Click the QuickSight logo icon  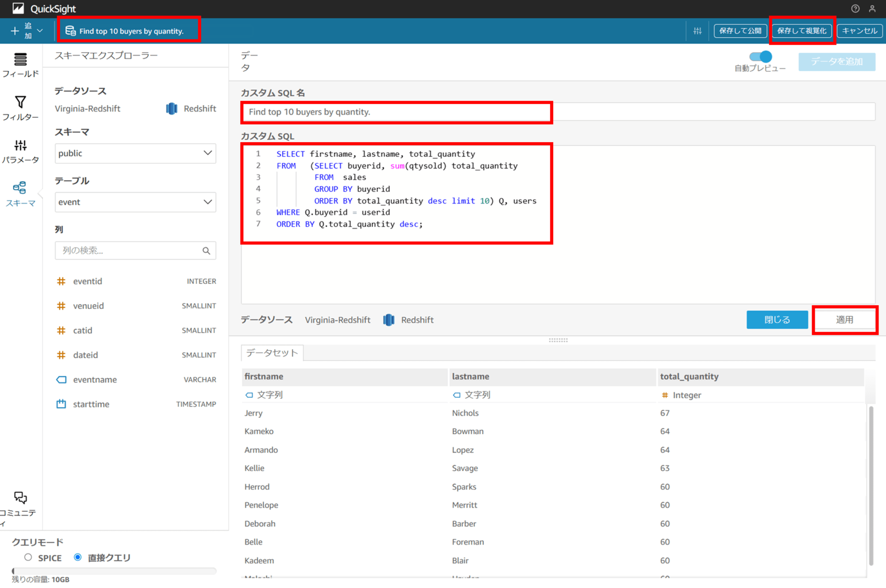click(x=18, y=8)
